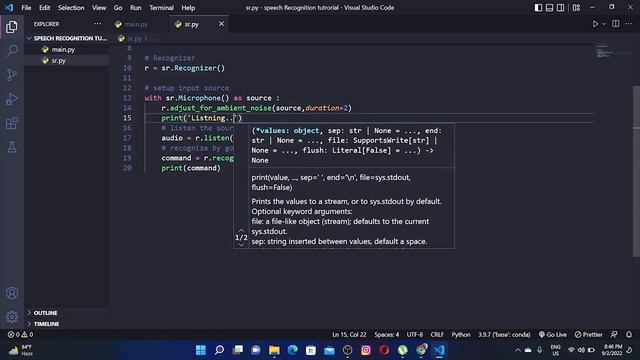Viewport: 640px width, 360px height.
Task: Open notifications bell in status bar
Action: 629,335
